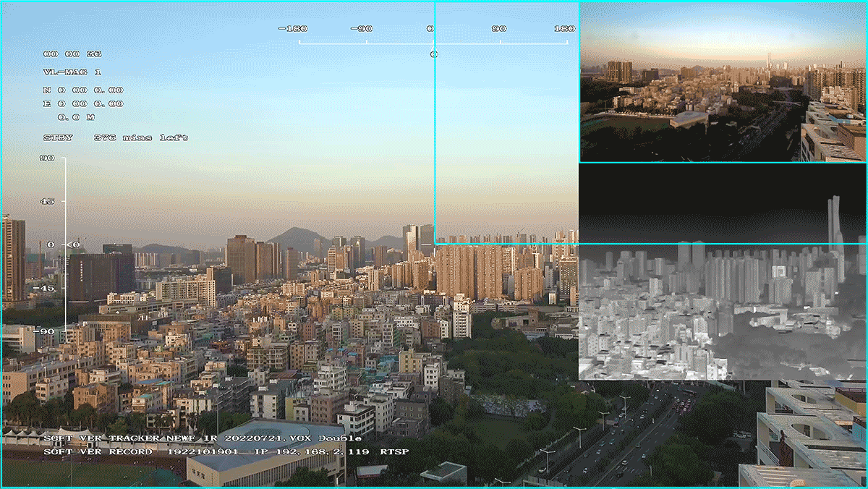Viewport: 868px width, 489px height.
Task: Click the -180 label on the pan scale
Action: click(293, 29)
